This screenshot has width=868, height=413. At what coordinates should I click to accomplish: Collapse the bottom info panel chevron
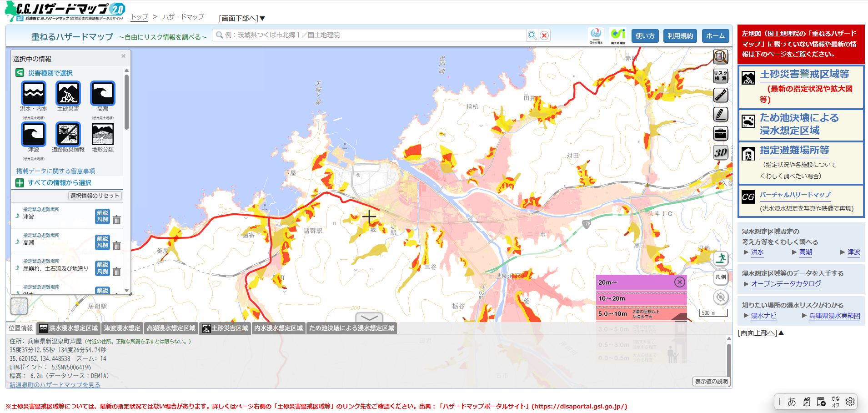point(369,317)
